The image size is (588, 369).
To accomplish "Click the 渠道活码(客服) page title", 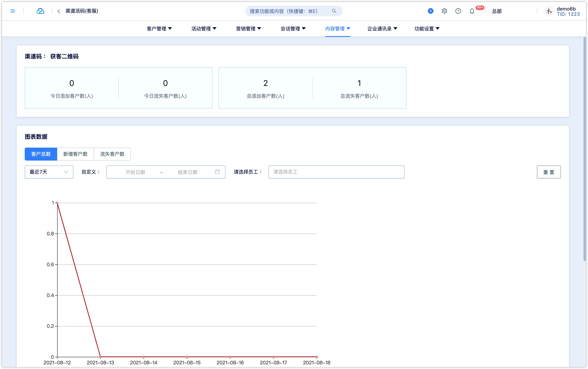I will (x=82, y=11).
